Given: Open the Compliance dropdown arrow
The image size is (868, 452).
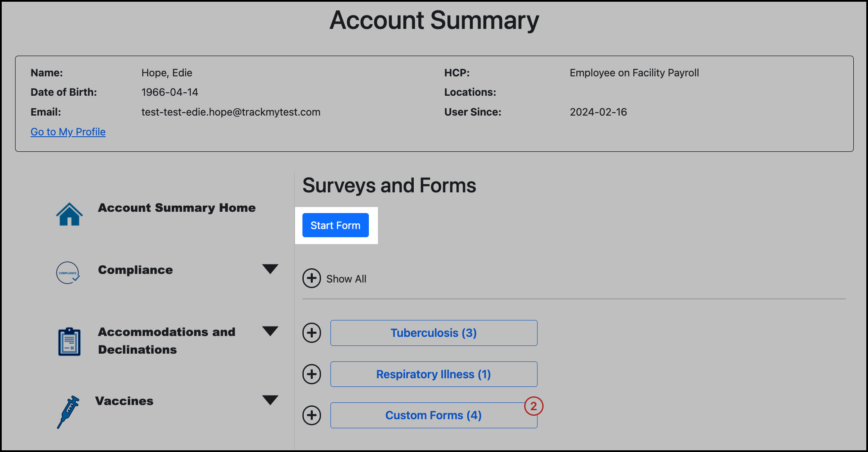Looking at the screenshot, I should click(x=270, y=269).
